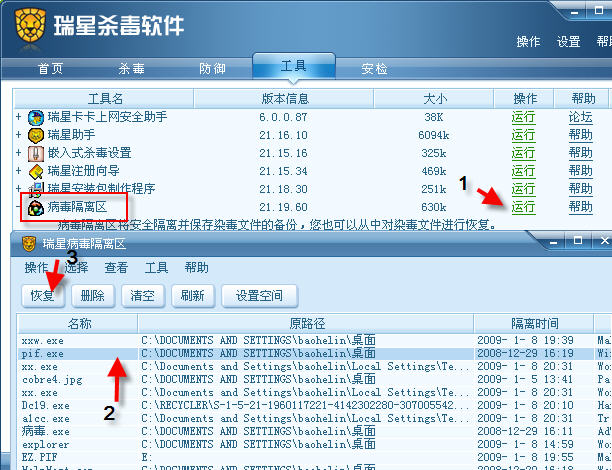This screenshot has width=612, height=470.
Task: Expand the 瑞星卡卡上网安全助手 row
Action: 18,117
